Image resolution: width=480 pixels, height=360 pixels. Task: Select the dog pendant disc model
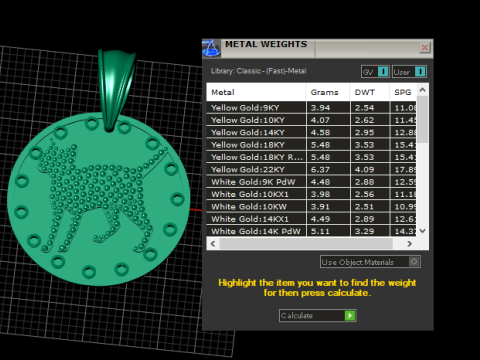pos(98,200)
